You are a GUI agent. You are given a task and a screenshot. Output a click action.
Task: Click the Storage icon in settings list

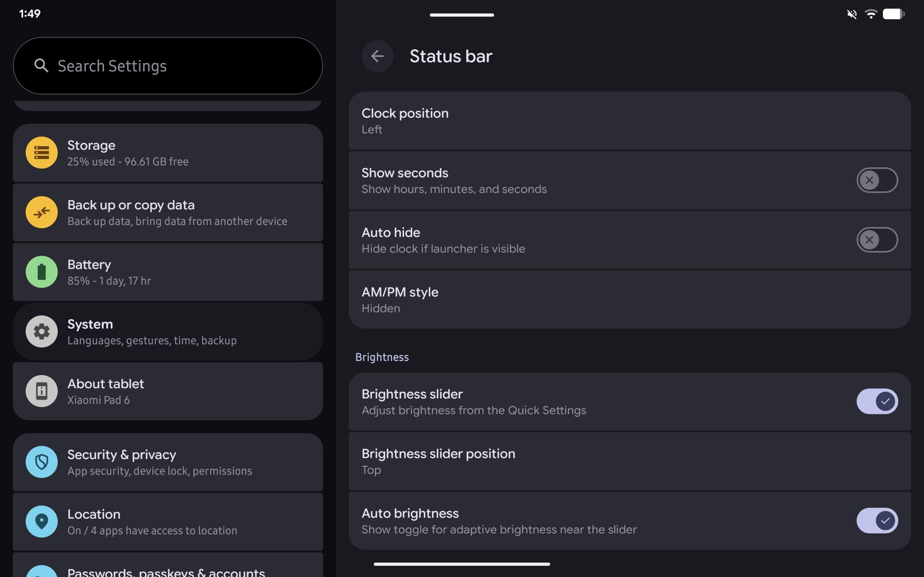point(42,153)
